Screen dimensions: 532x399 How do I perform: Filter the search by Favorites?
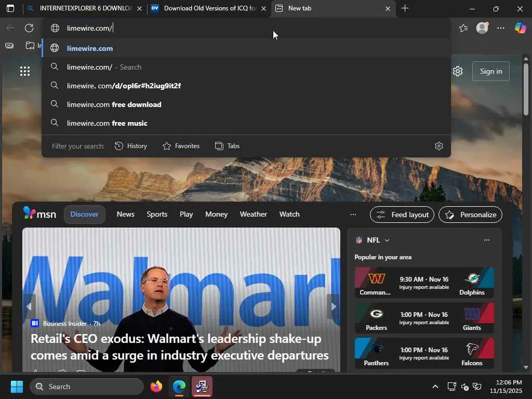point(181,146)
